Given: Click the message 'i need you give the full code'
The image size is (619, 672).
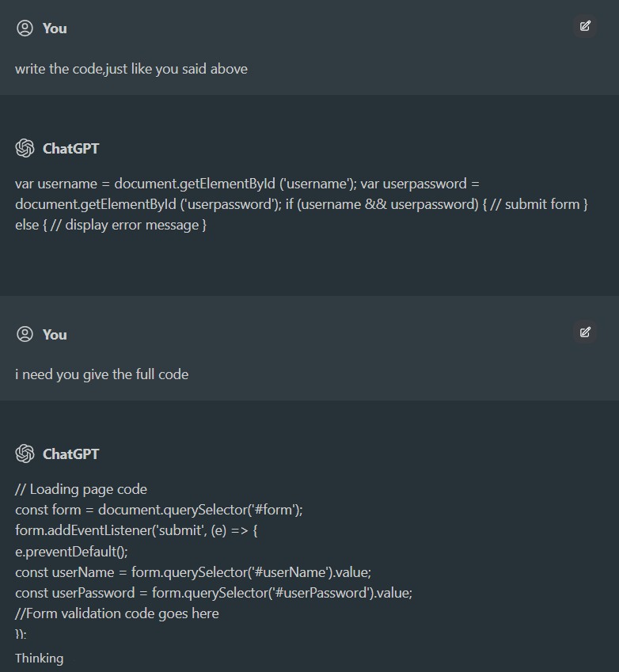Looking at the screenshot, I should point(101,374).
